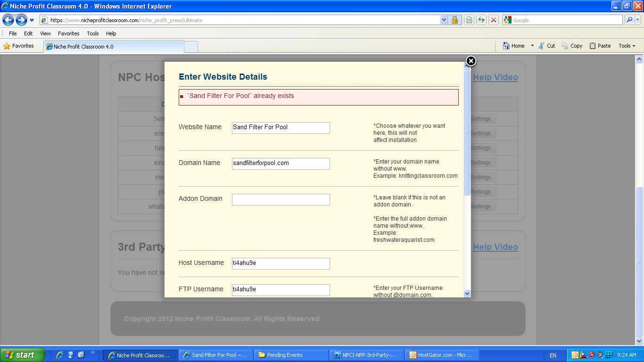644x362 pixels.
Task: Click the red X stop icon
Action: pos(494,20)
